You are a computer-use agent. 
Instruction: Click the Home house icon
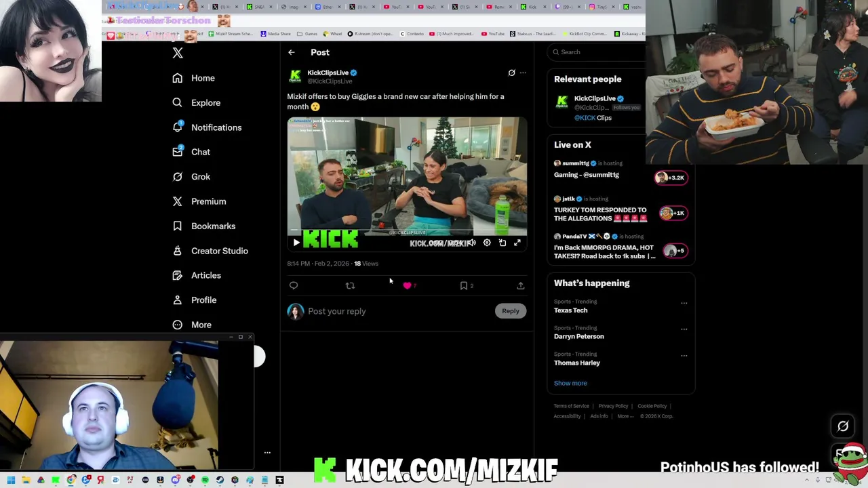point(178,78)
